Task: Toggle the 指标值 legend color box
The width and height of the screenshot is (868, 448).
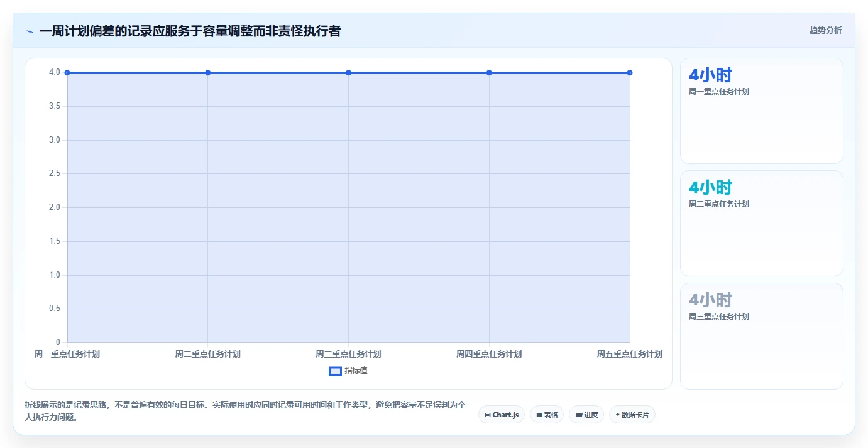Action: click(335, 371)
